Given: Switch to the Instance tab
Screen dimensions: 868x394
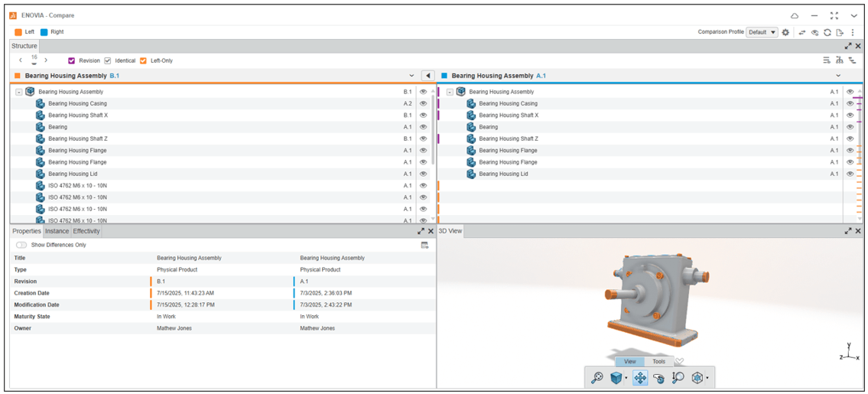Looking at the screenshot, I should [57, 231].
